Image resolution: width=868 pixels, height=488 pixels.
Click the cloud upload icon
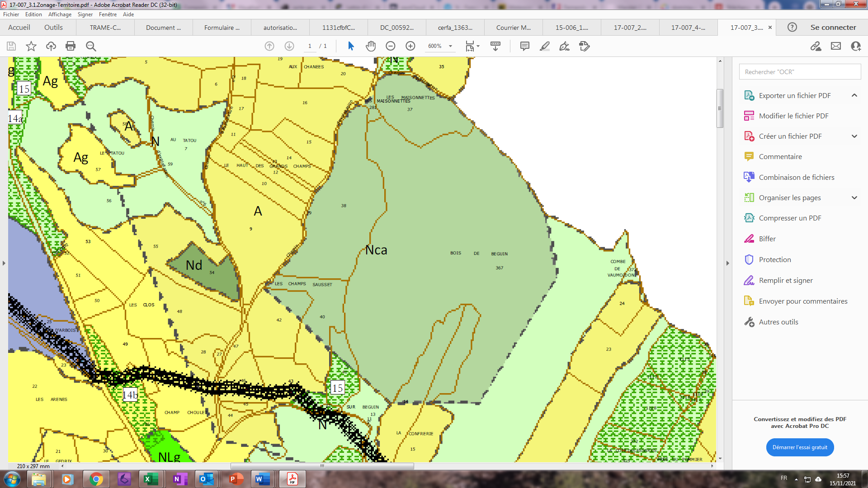[51, 46]
